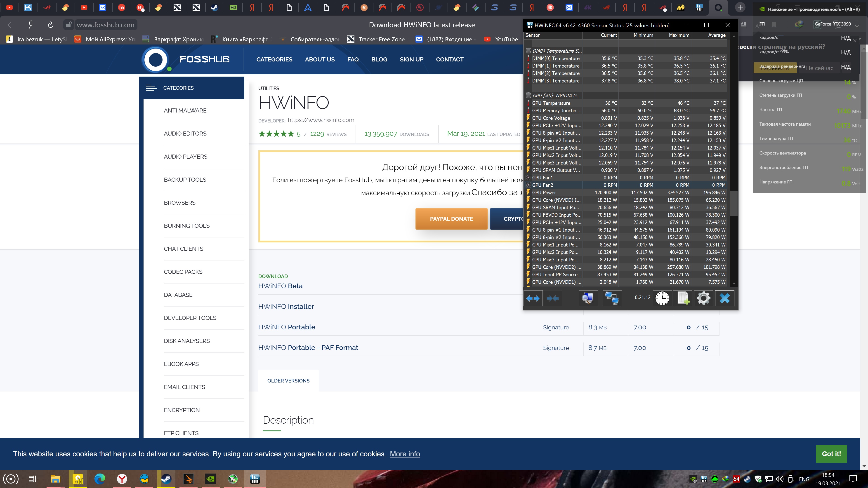Open CATEGORIES in top navigation menu

tap(274, 59)
